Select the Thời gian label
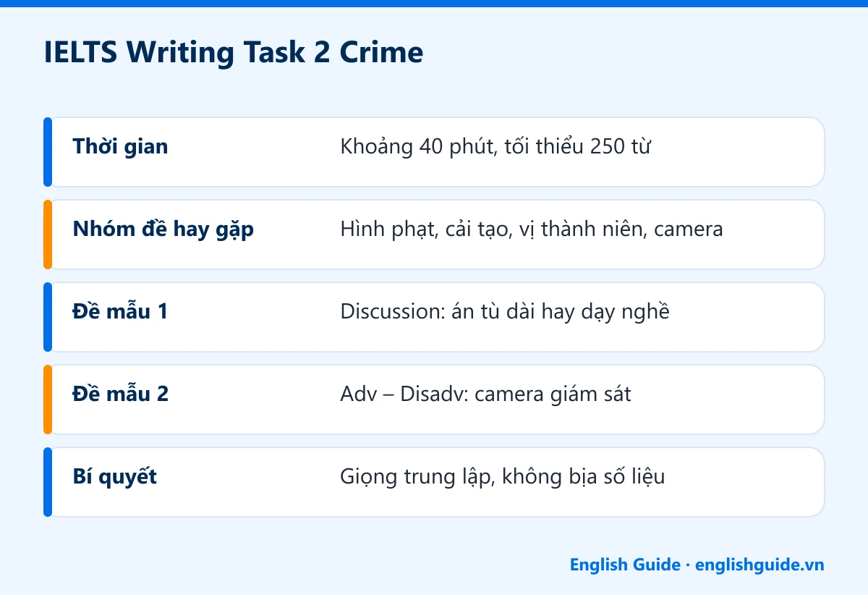This screenshot has height=595, width=868. click(x=120, y=147)
